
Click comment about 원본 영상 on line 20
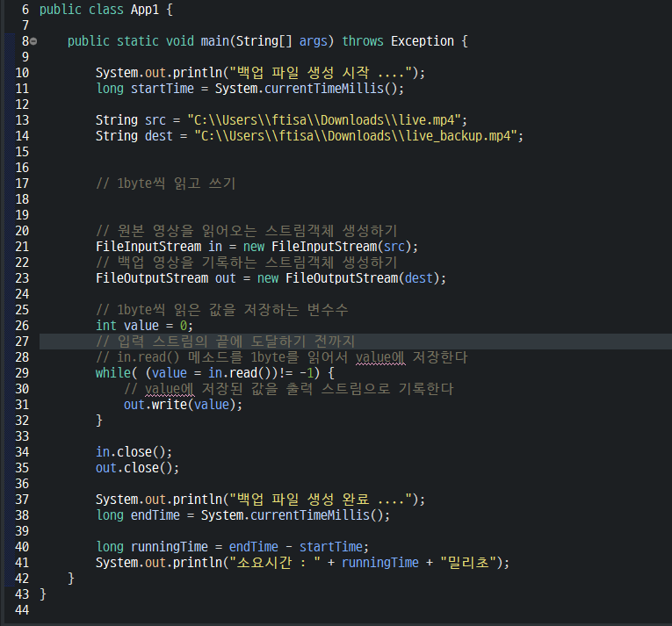coord(247,231)
